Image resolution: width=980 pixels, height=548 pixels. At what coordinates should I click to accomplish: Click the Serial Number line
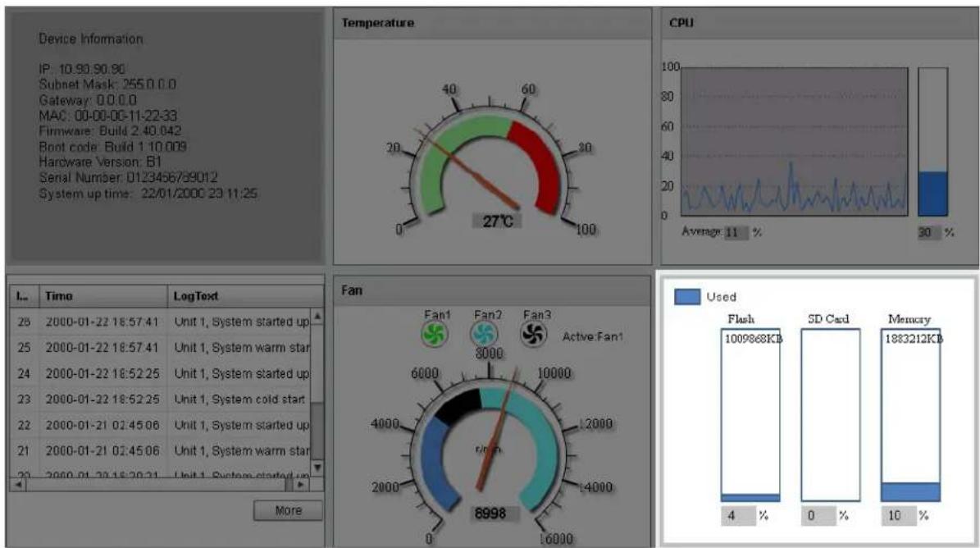pyautogui.click(x=128, y=177)
